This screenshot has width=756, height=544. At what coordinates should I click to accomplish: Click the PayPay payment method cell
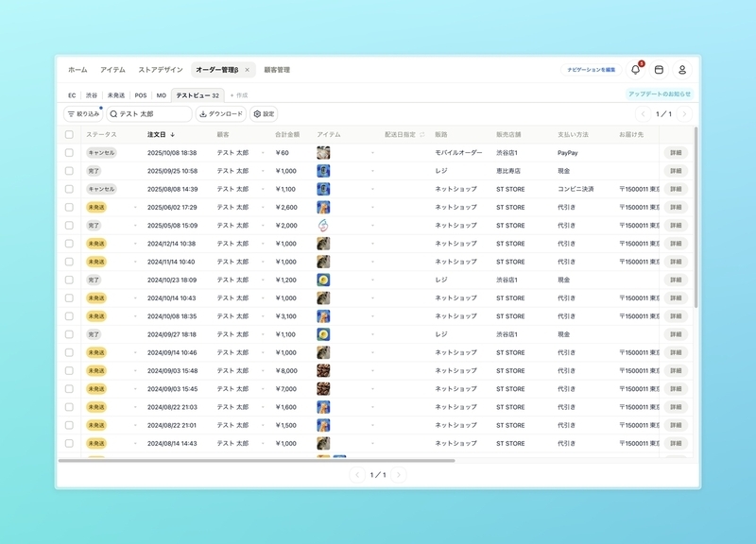click(x=568, y=153)
